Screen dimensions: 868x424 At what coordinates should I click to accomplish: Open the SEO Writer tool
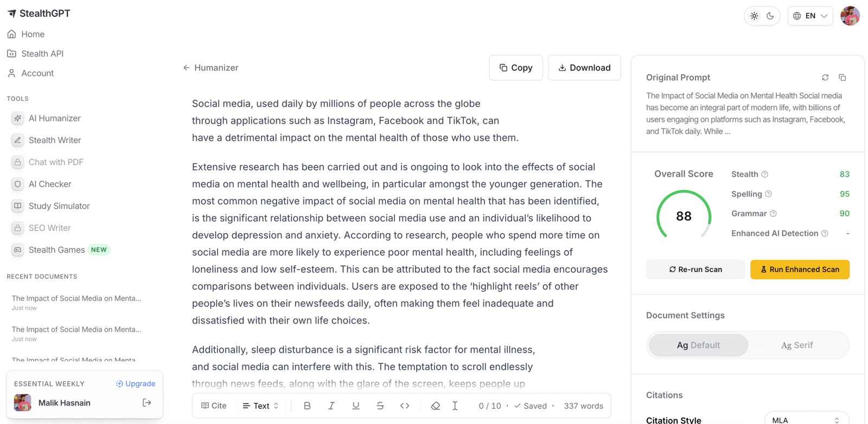49,228
